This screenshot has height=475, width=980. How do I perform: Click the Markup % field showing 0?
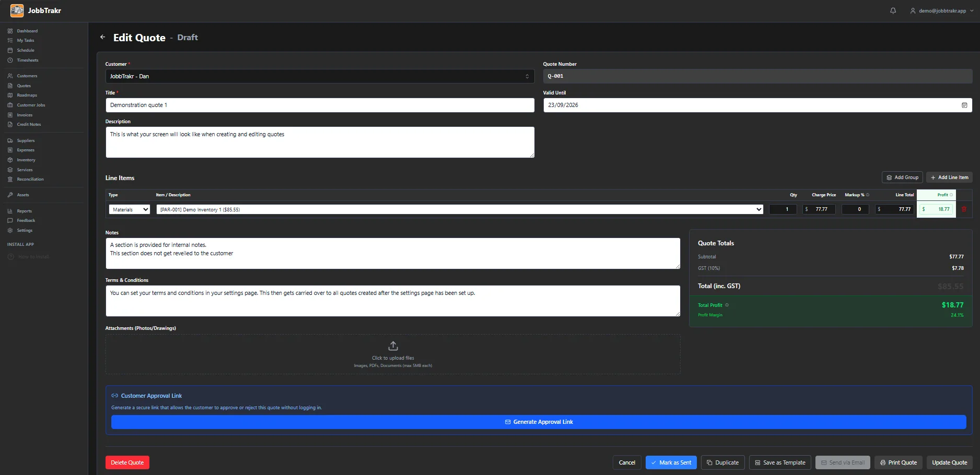click(x=855, y=209)
